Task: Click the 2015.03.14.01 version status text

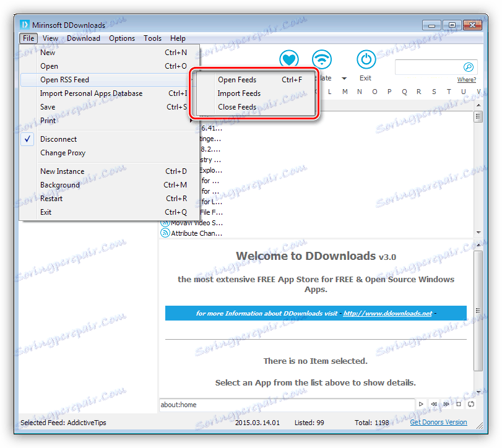Action: click(257, 423)
